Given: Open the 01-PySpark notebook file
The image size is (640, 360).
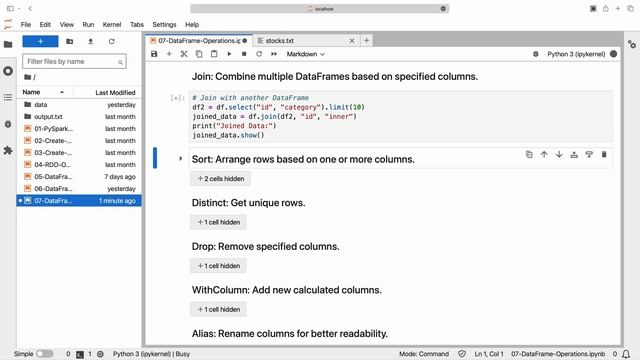Looking at the screenshot, I should 79,129.
